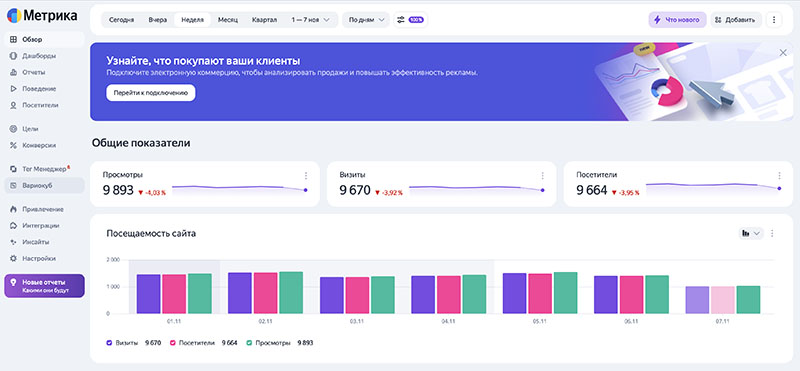The image size is (800, 371).
Task: Click the purple Визиты bar for 01.11
Action: 148,294
